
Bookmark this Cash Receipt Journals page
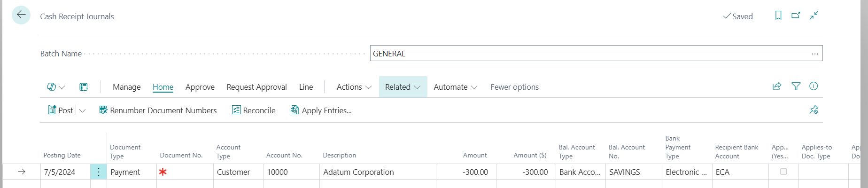tap(778, 16)
